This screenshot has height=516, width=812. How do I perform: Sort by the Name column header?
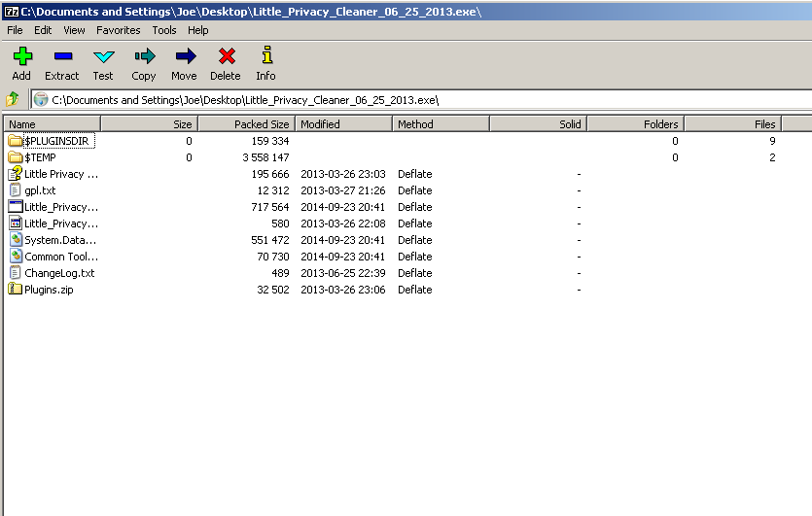[x=53, y=124]
